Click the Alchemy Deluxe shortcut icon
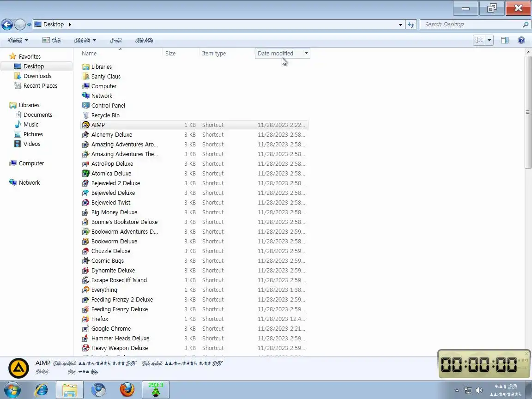 pos(86,135)
